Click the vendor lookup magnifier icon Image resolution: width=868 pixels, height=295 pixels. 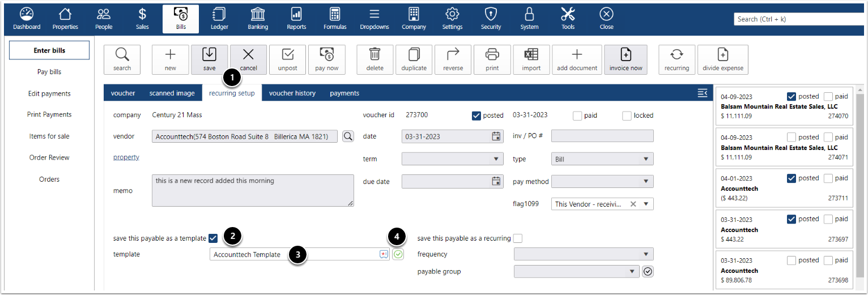[348, 136]
